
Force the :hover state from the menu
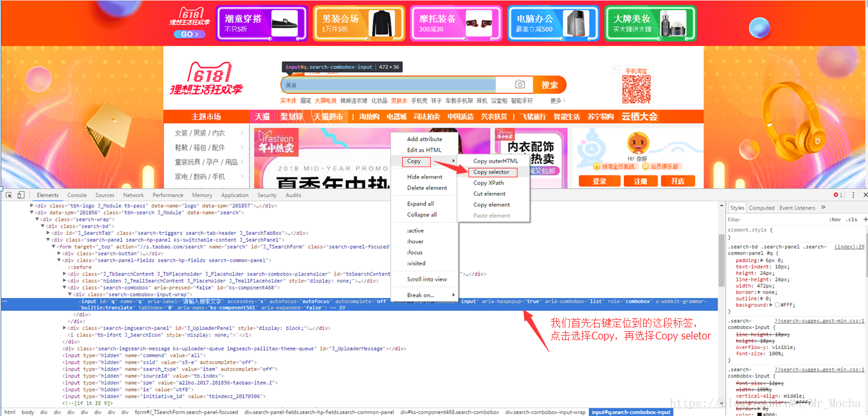click(424, 241)
